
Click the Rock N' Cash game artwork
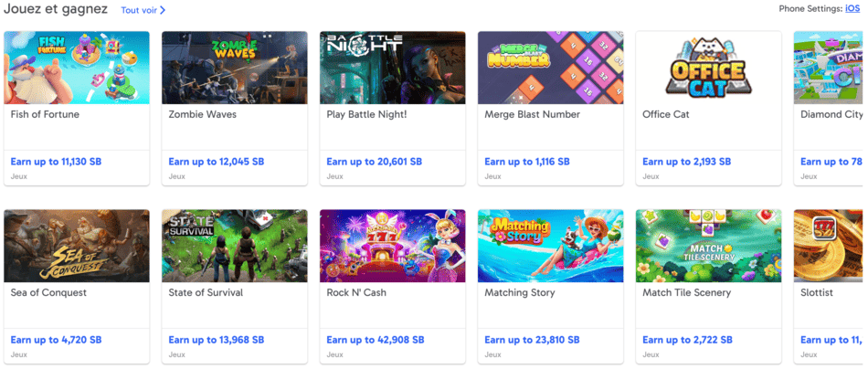[393, 246]
